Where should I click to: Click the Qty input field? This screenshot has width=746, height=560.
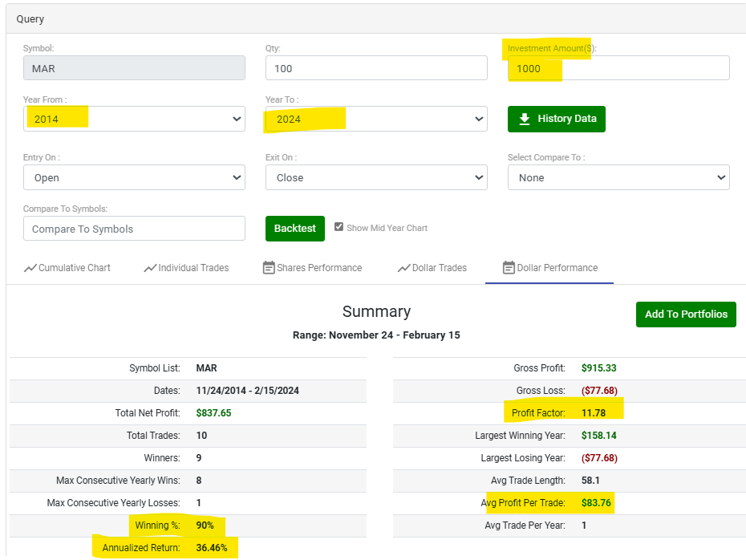click(376, 68)
